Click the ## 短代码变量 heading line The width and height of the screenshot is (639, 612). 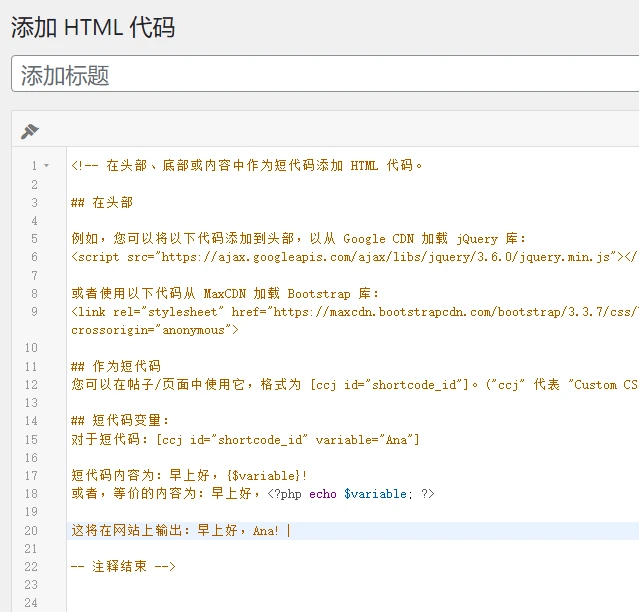click(x=120, y=420)
